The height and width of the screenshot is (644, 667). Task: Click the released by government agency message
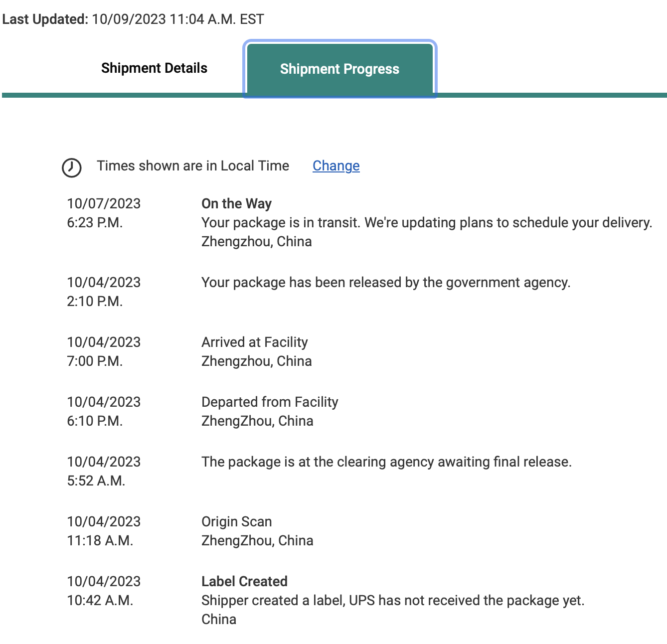[x=385, y=283]
